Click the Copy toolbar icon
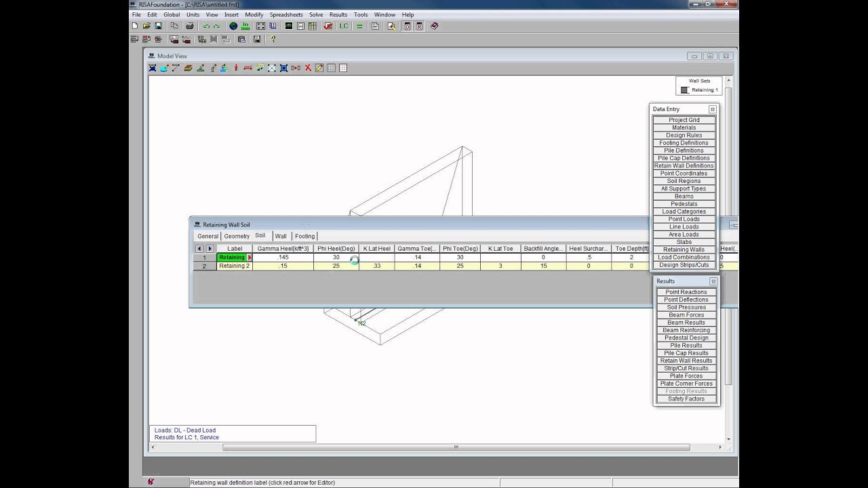The image size is (868, 488). tap(174, 26)
